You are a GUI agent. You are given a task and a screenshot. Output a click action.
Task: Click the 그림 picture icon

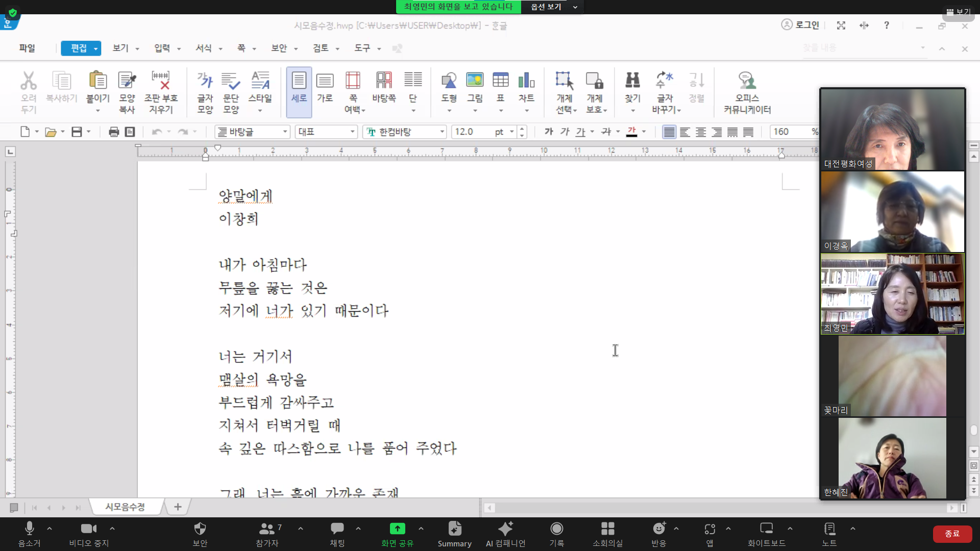tap(475, 81)
